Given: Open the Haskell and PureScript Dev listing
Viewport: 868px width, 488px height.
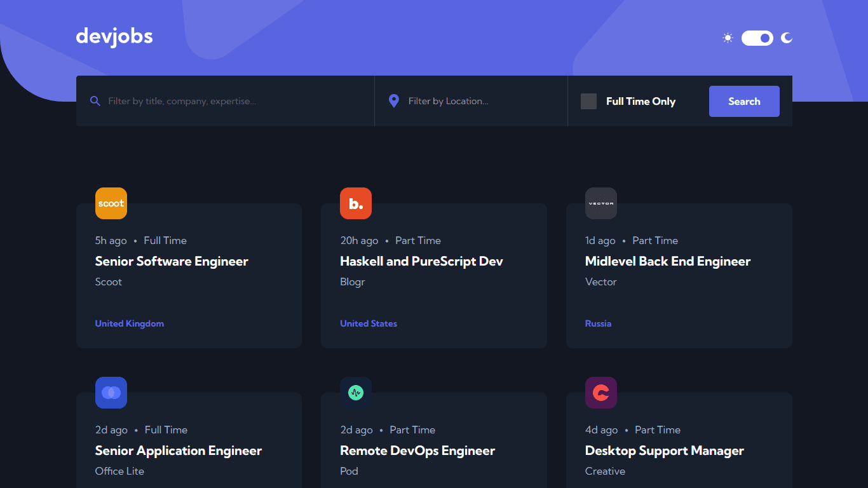Looking at the screenshot, I should click(x=421, y=261).
